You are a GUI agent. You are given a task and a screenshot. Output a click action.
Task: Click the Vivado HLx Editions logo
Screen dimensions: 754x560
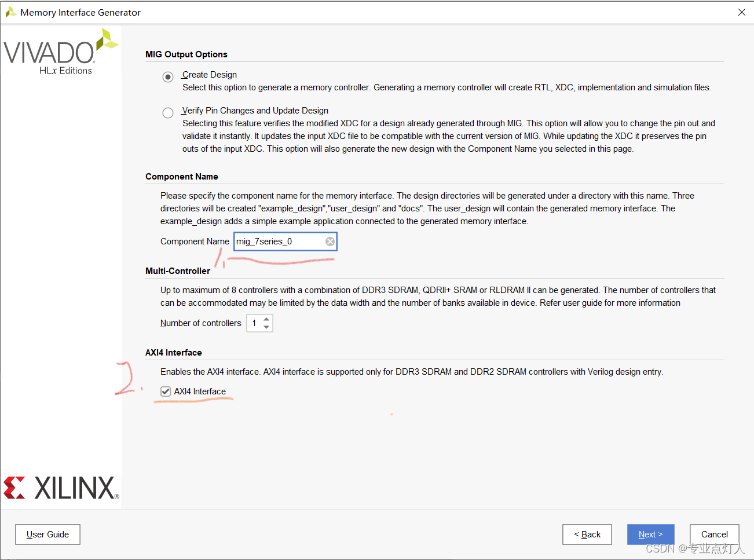pos(61,52)
